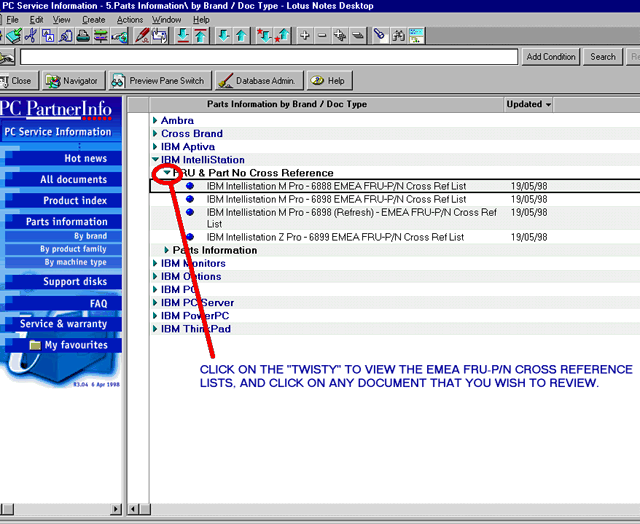Expand the Ambra category twisty

(x=155, y=121)
